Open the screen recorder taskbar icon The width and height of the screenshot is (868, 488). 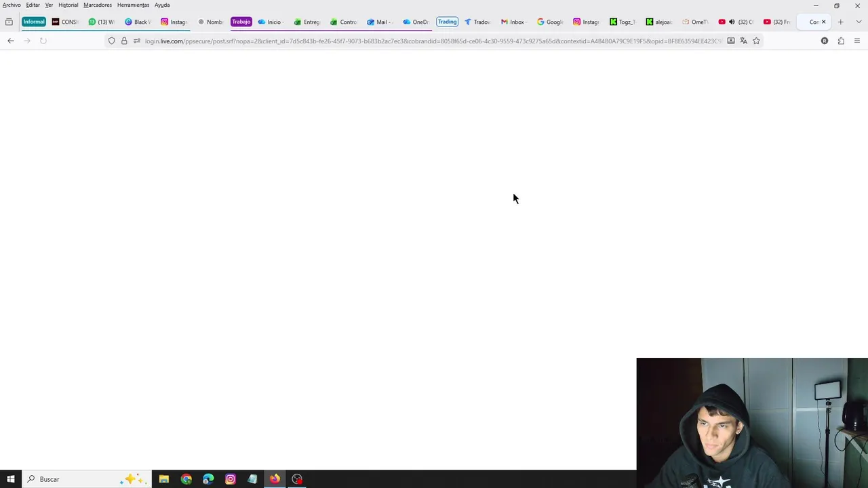tap(297, 479)
